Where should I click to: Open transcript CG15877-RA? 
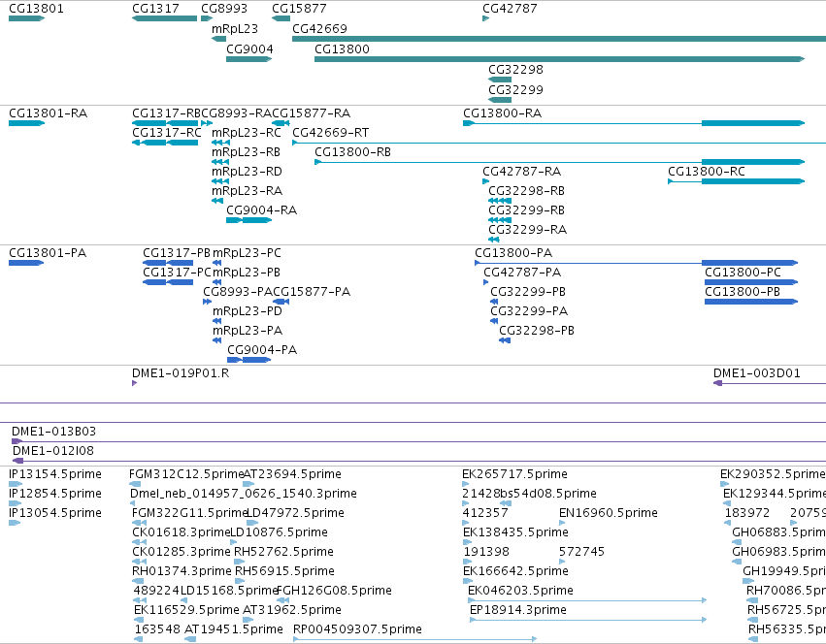[312, 113]
